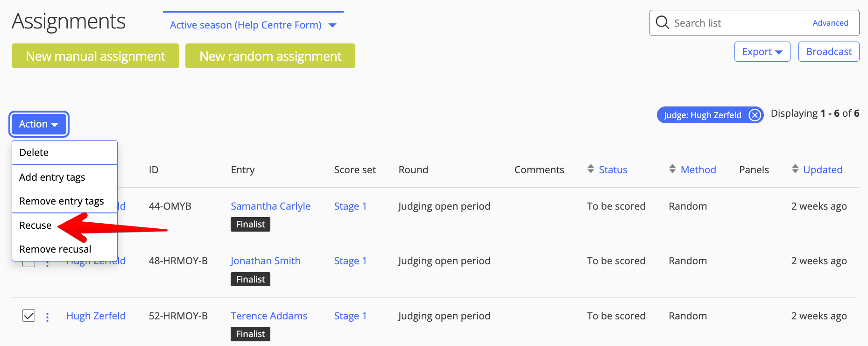
Task: Open Active season selector dropdown
Action: pyautogui.click(x=253, y=25)
